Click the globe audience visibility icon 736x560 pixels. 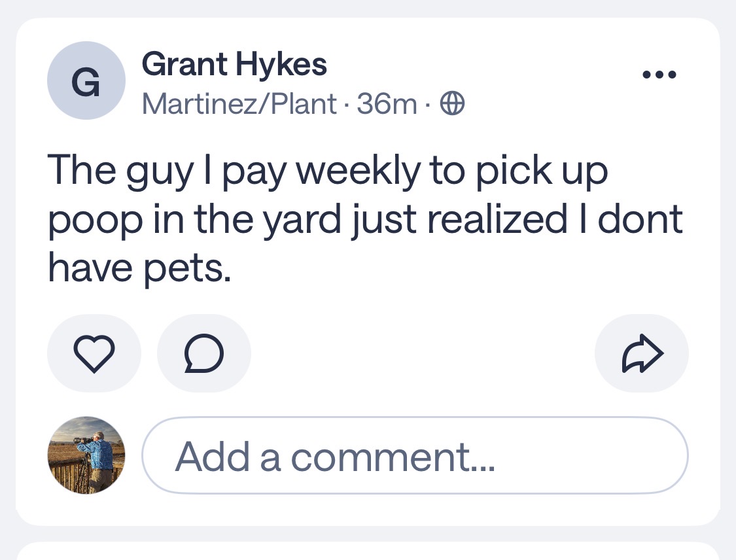[453, 103]
